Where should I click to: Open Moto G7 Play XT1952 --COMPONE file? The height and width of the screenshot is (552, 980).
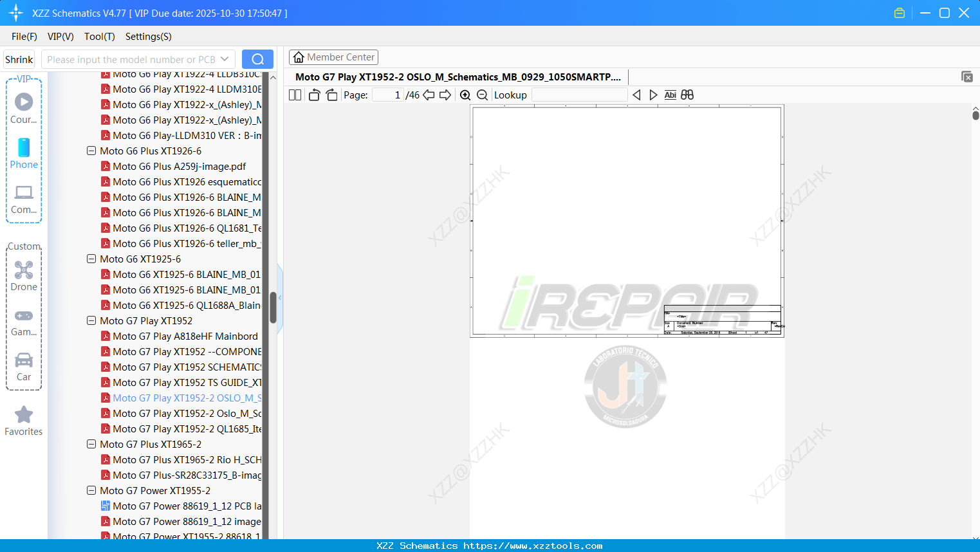[x=181, y=352]
